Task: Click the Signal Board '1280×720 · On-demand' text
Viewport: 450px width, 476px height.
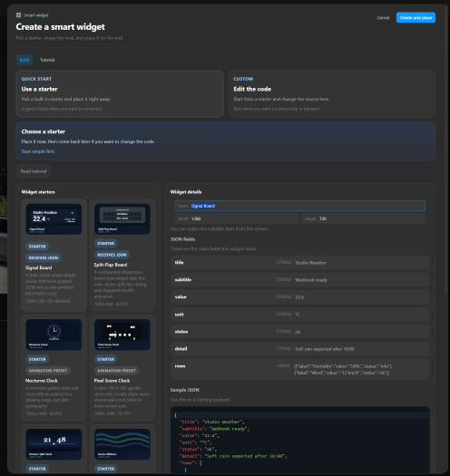Action: tap(48, 301)
